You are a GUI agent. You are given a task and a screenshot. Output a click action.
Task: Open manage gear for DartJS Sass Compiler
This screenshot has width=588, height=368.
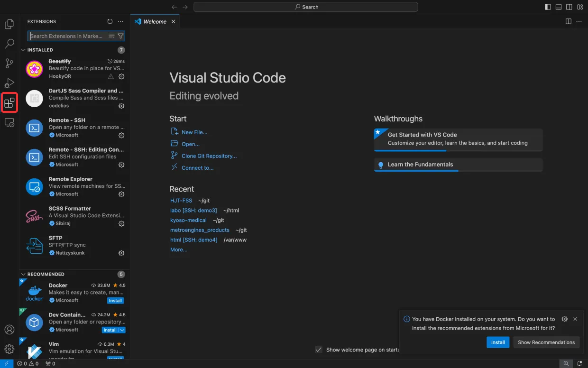pos(121,106)
